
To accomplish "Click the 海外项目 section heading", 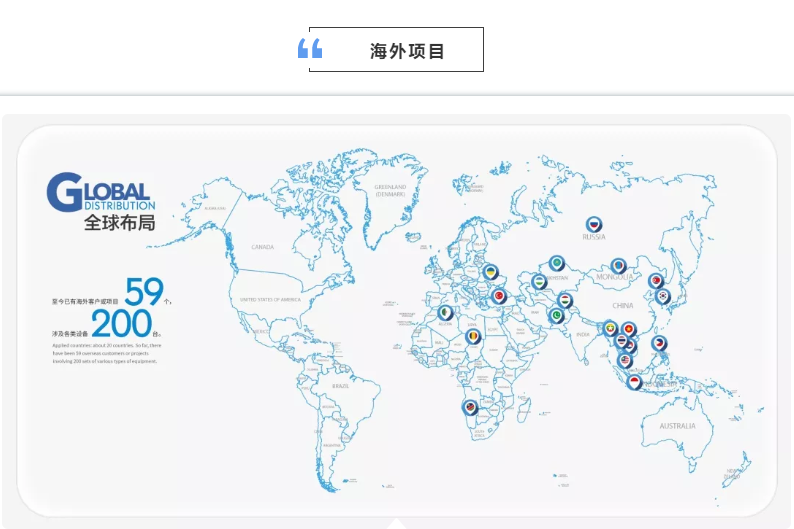I will point(407,51).
